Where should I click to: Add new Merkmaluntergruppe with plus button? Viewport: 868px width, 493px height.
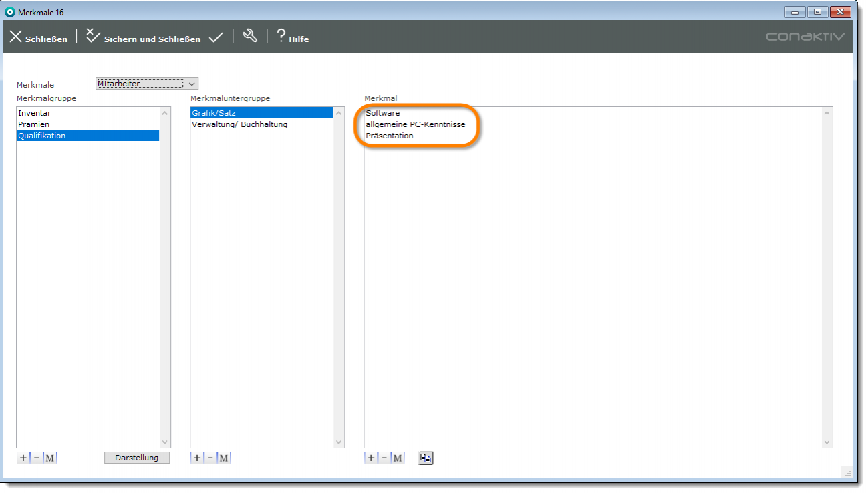click(197, 458)
